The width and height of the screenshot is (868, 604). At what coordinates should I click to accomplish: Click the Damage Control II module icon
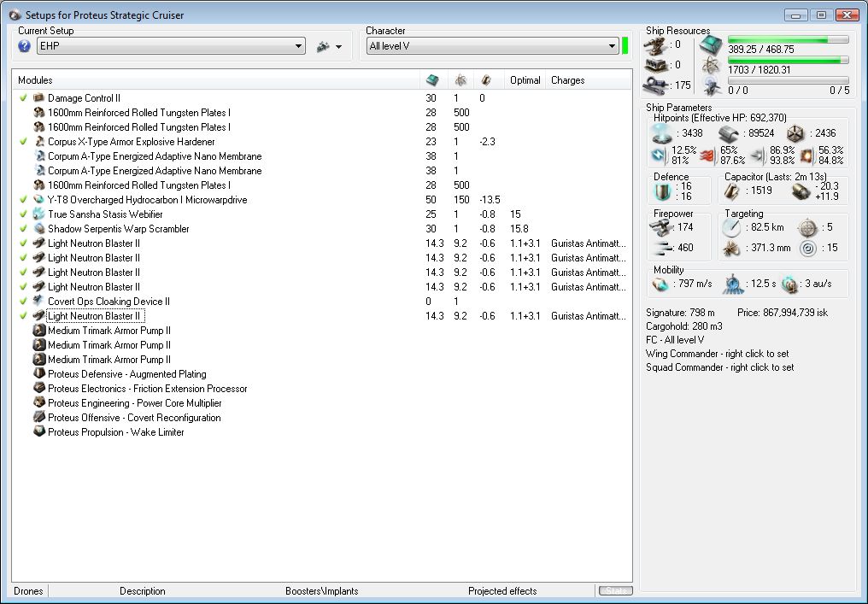pos(38,98)
